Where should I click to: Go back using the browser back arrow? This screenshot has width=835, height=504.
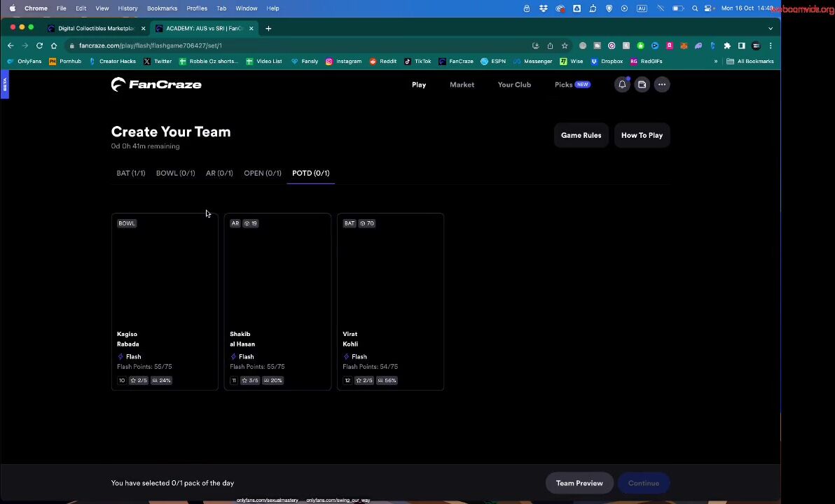pyautogui.click(x=11, y=45)
